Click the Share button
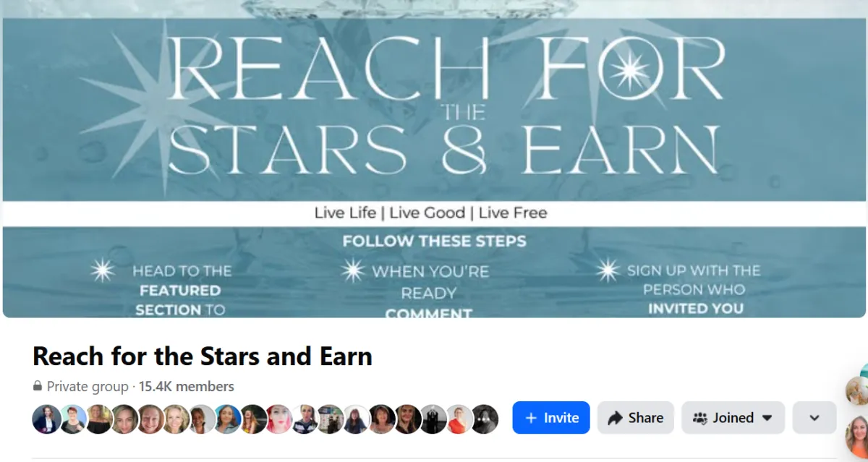The width and height of the screenshot is (868, 462). (x=636, y=418)
